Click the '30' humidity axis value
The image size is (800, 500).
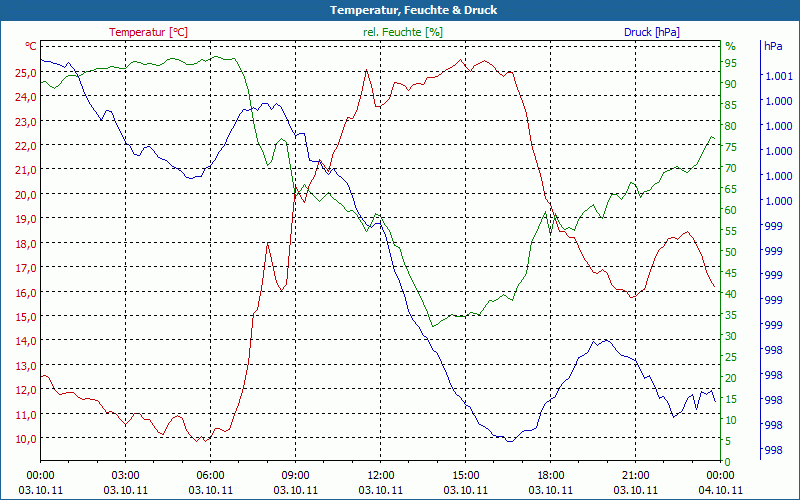pos(731,336)
